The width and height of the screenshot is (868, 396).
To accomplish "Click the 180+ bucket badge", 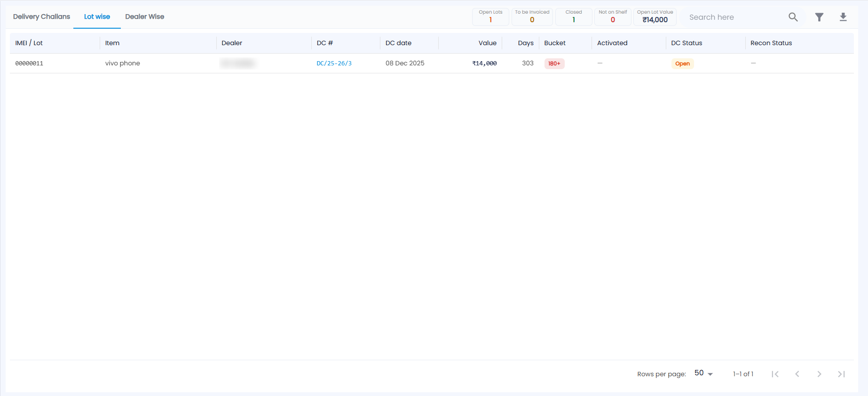I will (554, 63).
